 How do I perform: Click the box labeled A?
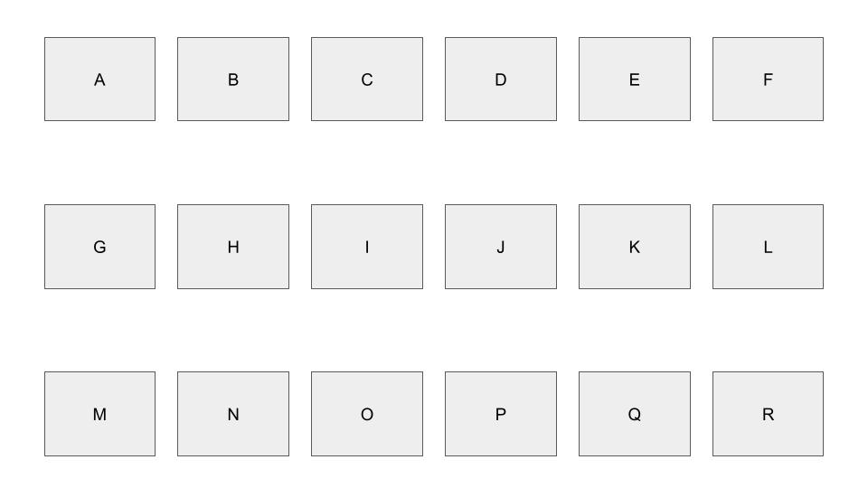pyautogui.click(x=99, y=80)
